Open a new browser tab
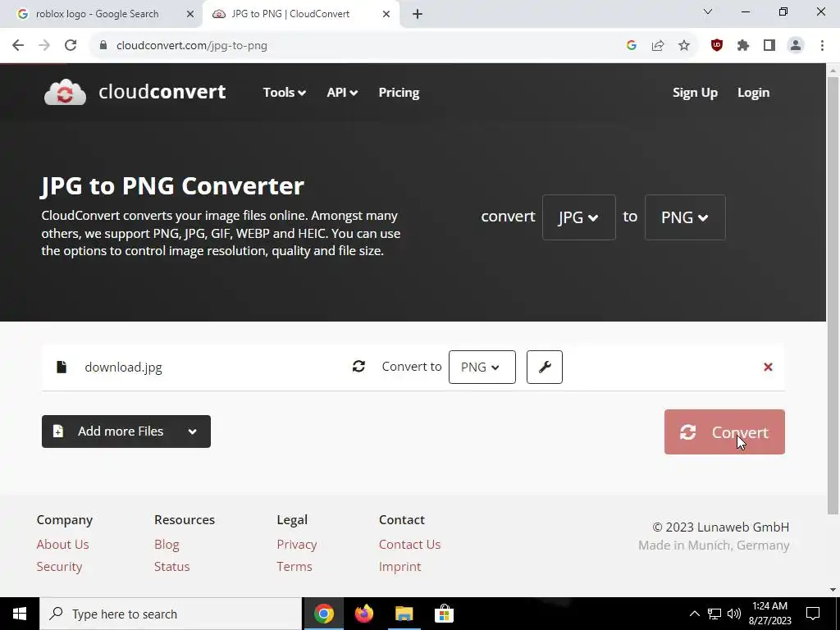 418,14
